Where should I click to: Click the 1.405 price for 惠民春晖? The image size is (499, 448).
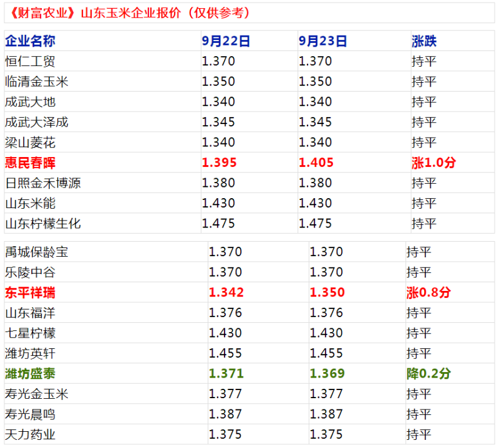[x=316, y=163]
